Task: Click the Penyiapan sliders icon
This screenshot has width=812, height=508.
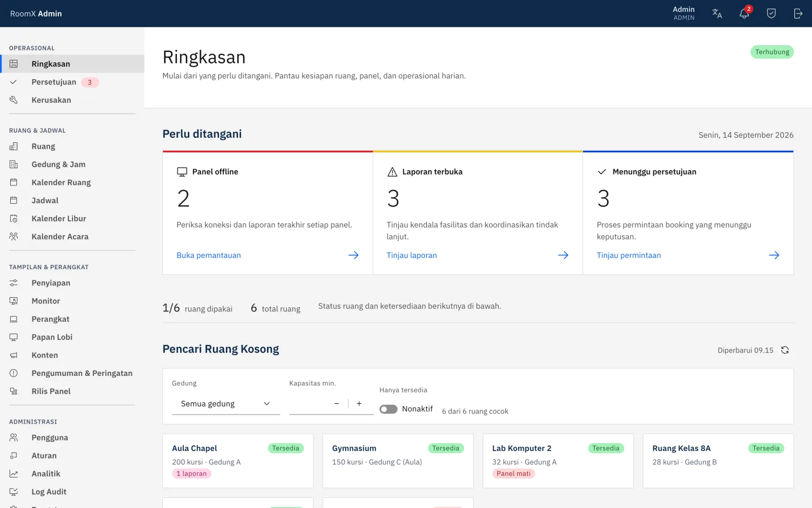Action: (x=14, y=283)
